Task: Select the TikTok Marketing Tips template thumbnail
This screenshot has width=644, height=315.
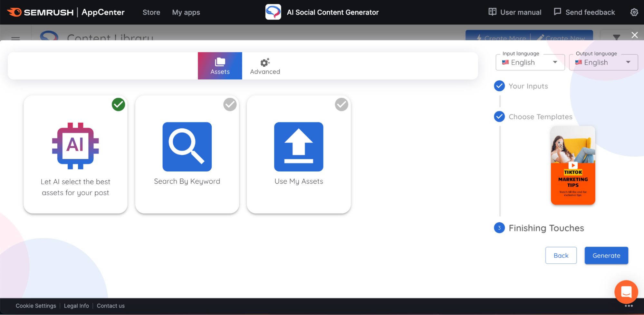Action: pyautogui.click(x=572, y=165)
